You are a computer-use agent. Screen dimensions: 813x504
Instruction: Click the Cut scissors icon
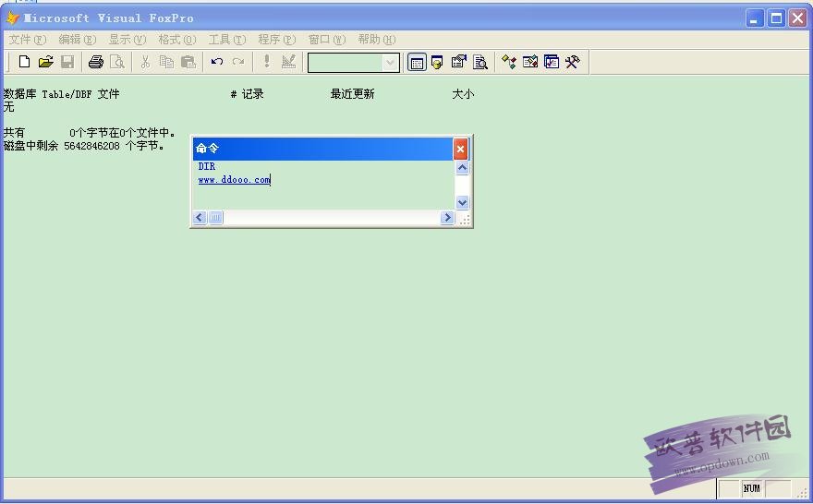[145, 62]
